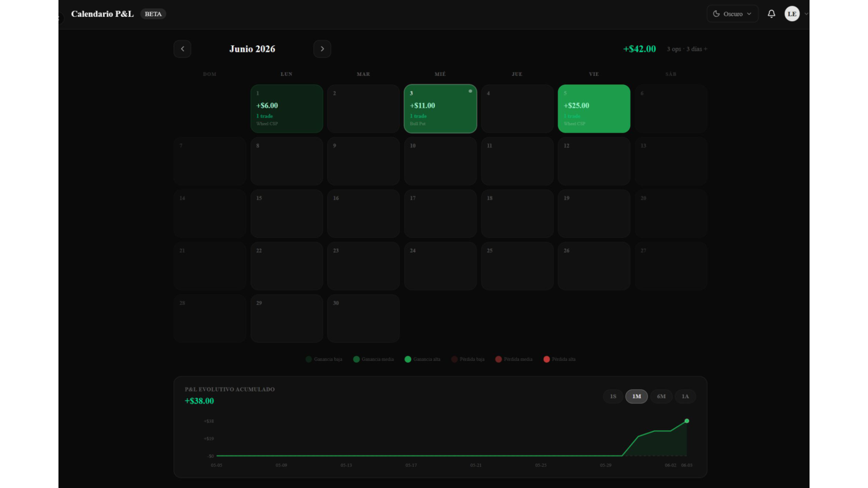Select the day 20 calendar cell
Screen dimensions: 868x488
pos(671,213)
